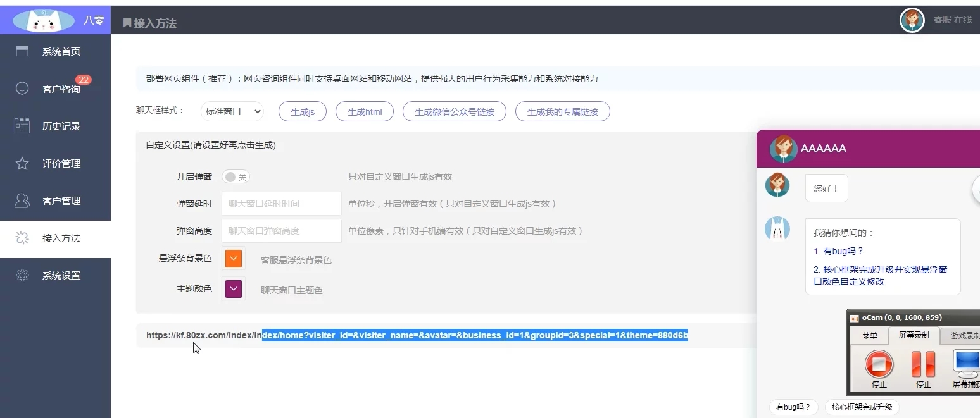Click the 历史记录 calendar icon
The image size is (980, 418).
[x=22, y=126]
